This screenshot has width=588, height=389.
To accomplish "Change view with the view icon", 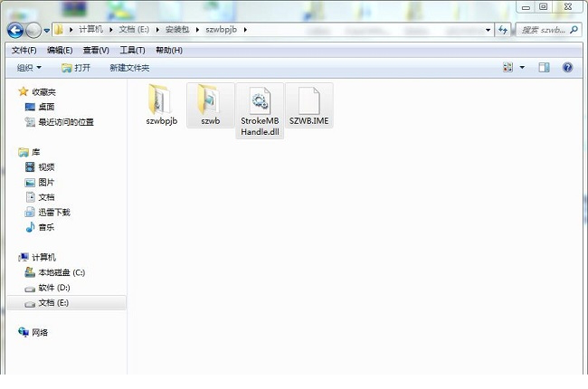I will tap(507, 68).
